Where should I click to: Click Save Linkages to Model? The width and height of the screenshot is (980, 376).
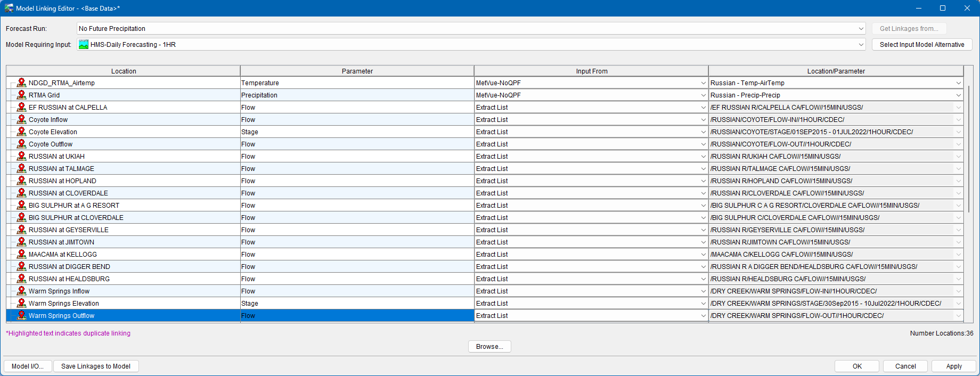[96, 366]
